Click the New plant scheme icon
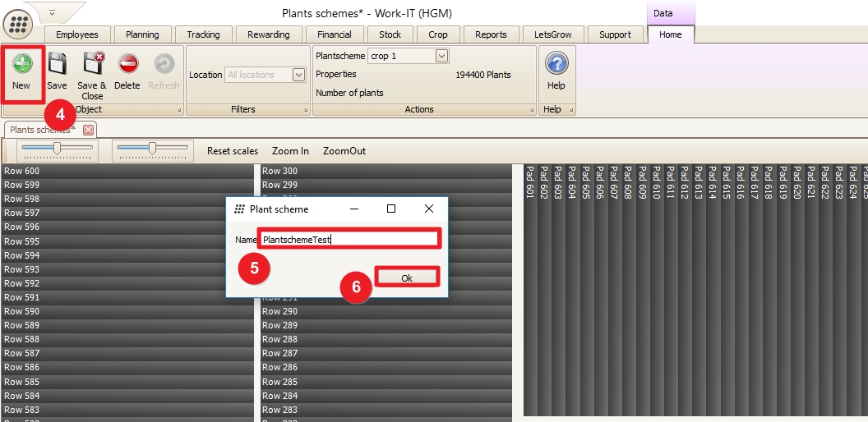This screenshot has width=868, height=422. pos(22,63)
